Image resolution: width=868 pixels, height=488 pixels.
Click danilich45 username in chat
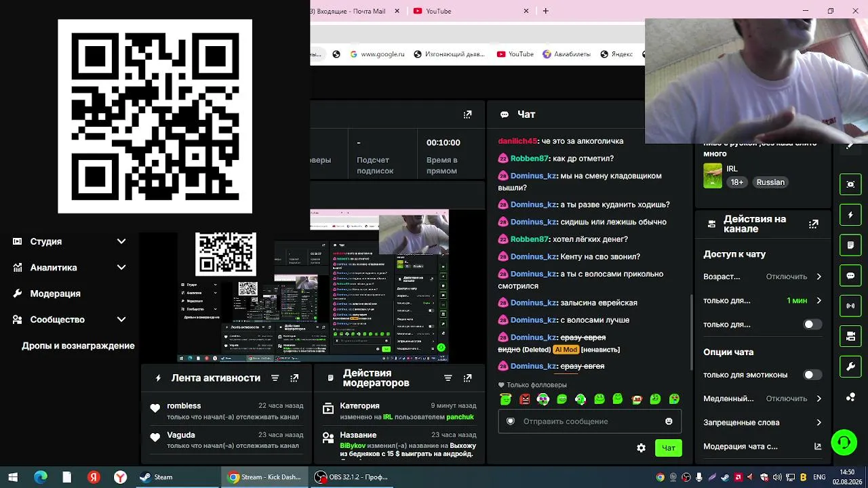click(x=517, y=141)
